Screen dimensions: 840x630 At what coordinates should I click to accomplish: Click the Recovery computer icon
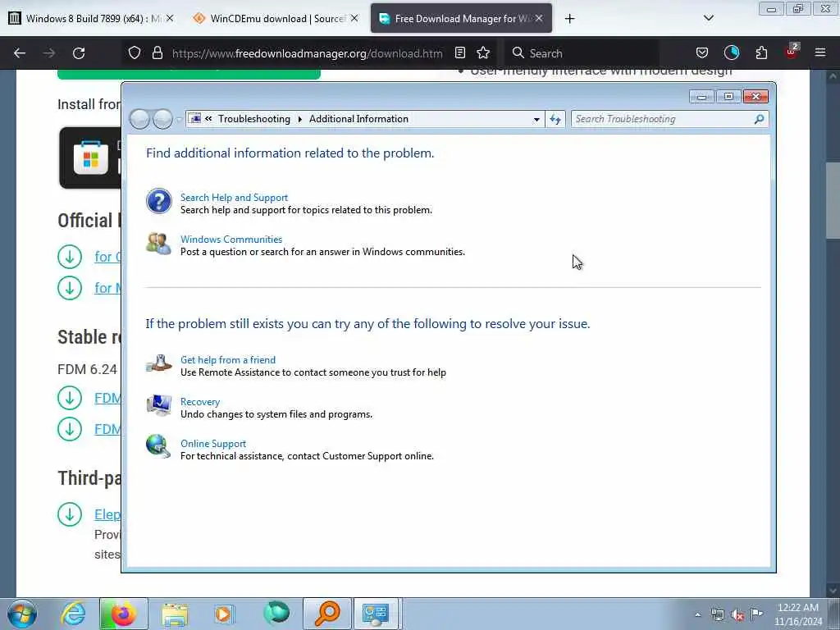tap(158, 405)
